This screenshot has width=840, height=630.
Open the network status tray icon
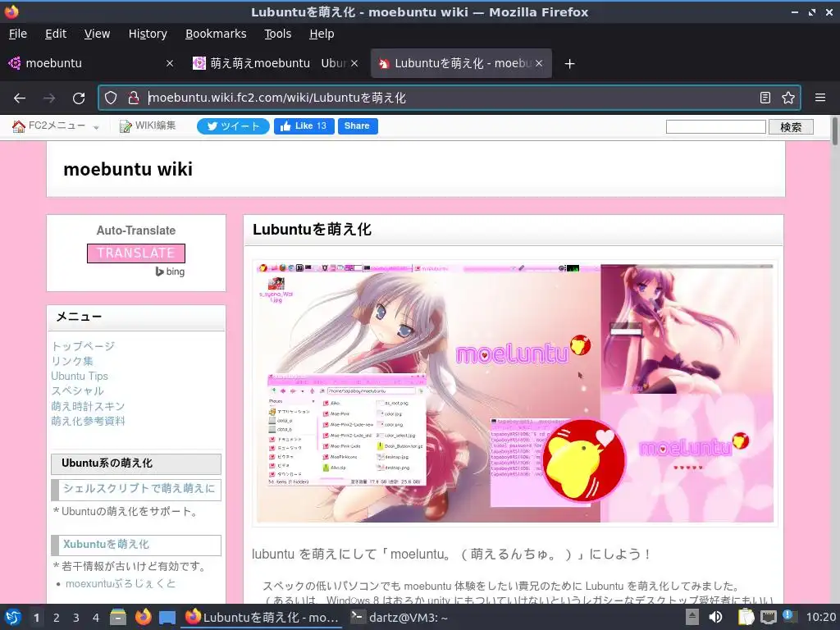tap(768, 617)
